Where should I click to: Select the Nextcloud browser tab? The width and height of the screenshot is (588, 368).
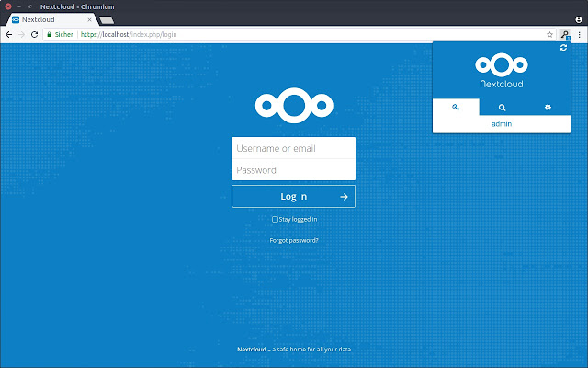coord(52,19)
